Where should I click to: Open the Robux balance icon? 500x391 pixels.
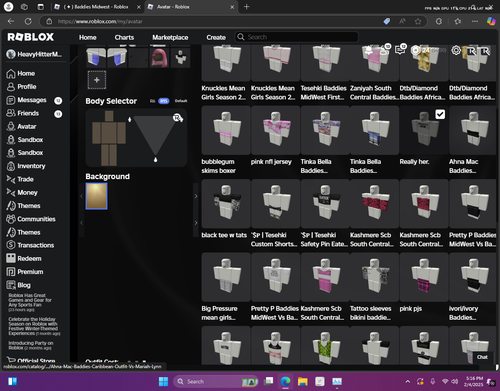[415, 50]
